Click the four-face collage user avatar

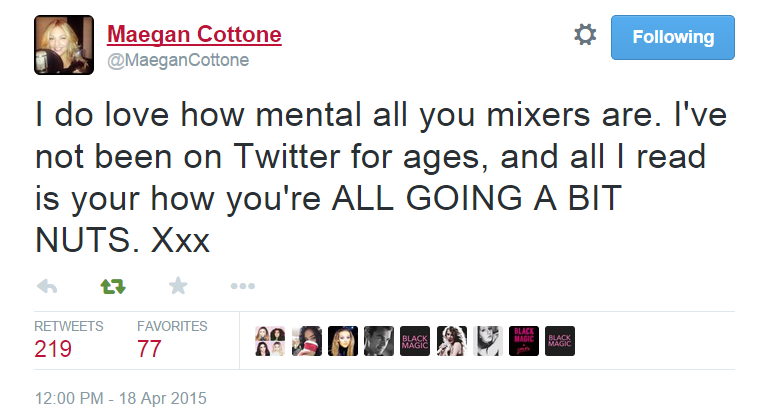(x=271, y=341)
